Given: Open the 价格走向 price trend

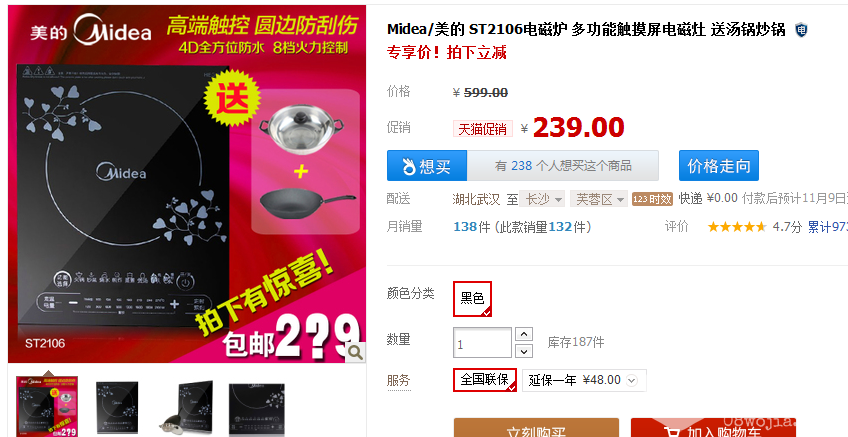Looking at the screenshot, I should pyautogui.click(x=719, y=165).
